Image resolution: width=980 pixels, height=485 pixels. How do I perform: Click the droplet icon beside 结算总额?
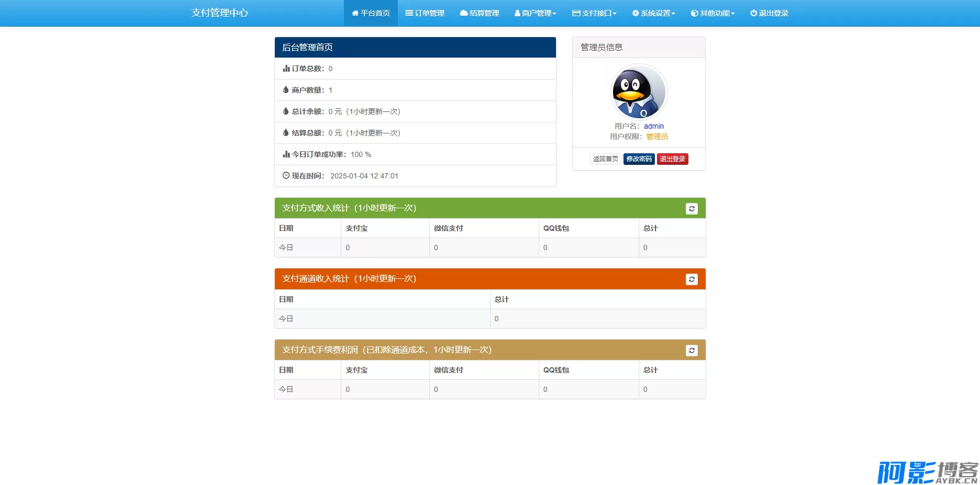286,133
